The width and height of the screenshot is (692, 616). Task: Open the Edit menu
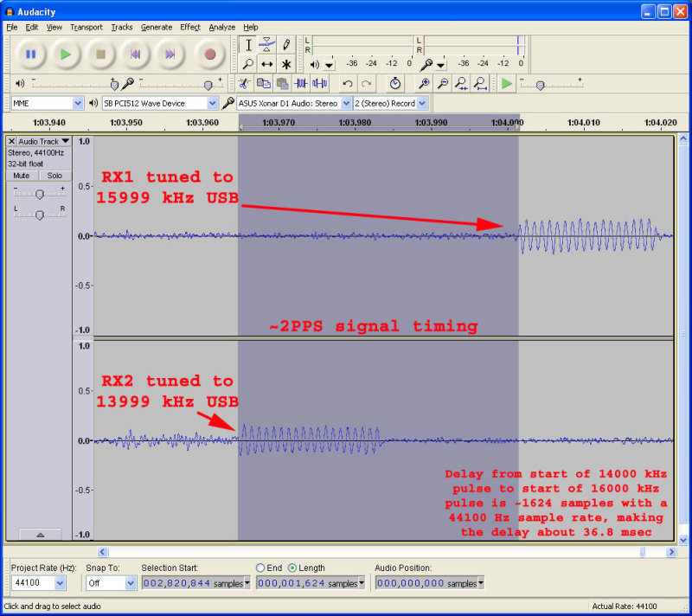click(x=32, y=28)
